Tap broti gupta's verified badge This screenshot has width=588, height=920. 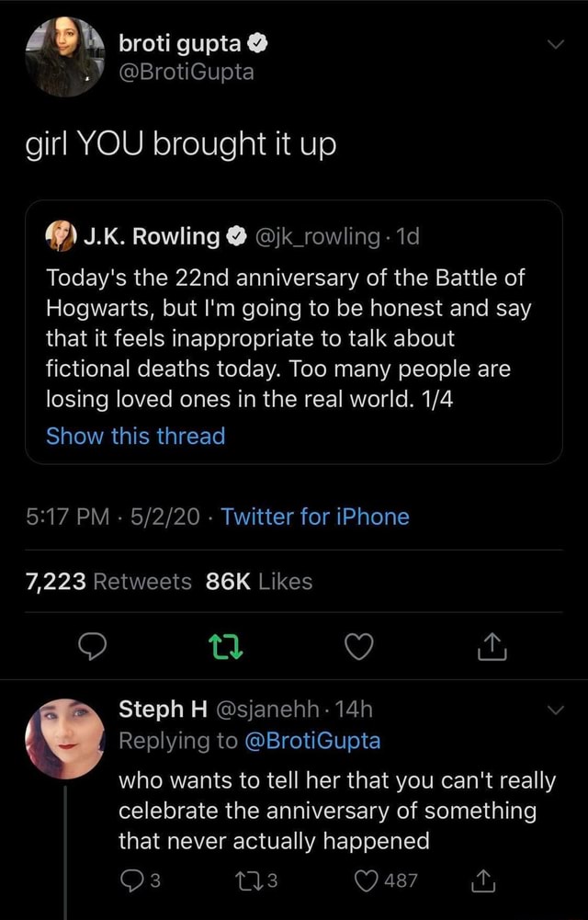click(x=260, y=43)
